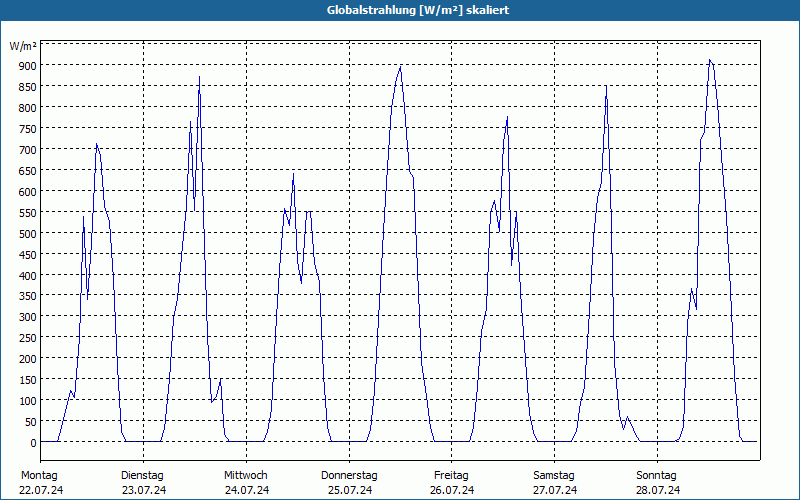Click the date 26.07.24
The width and height of the screenshot is (800, 500).
(452, 490)
